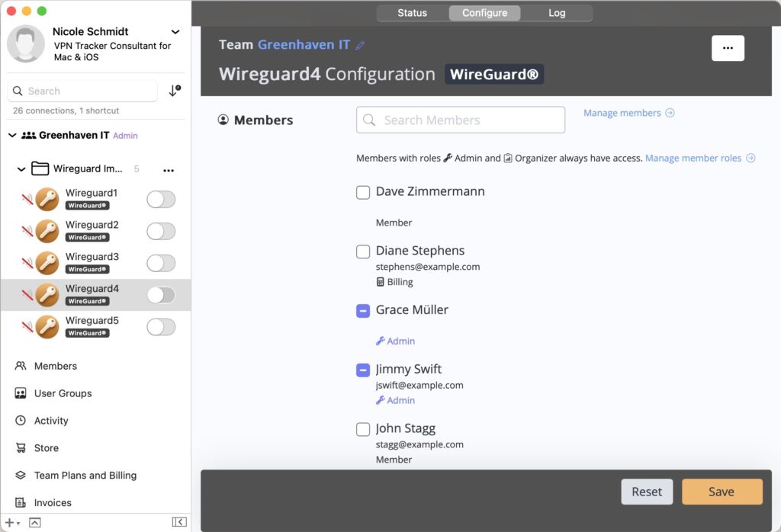
Task: Check the Diane Stephens checkbox
Action: pos(363,252)
